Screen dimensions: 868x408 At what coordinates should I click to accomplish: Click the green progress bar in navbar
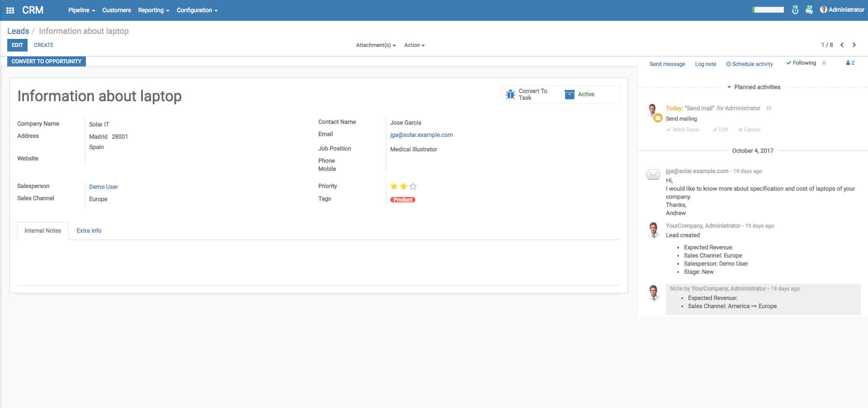[x=768, y=10]
